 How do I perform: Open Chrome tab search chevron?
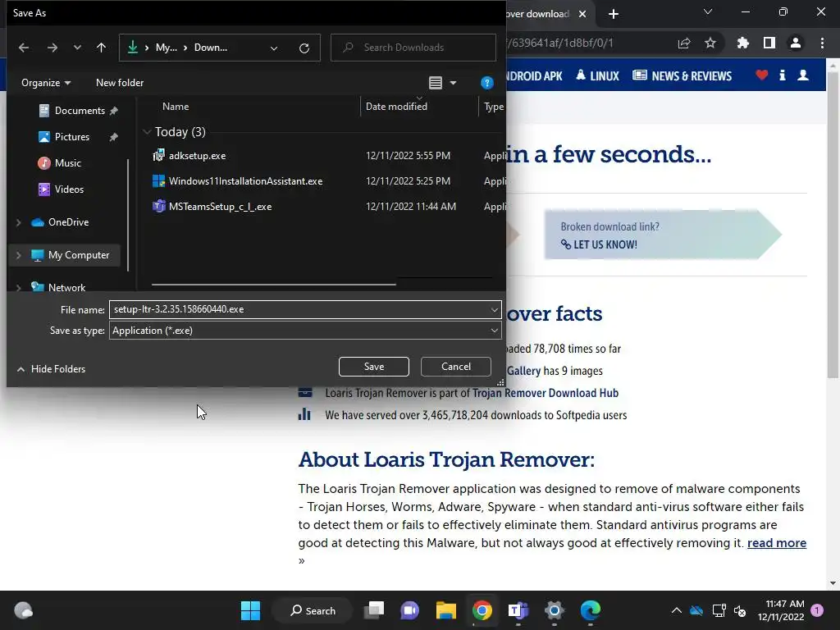(708, 11)
